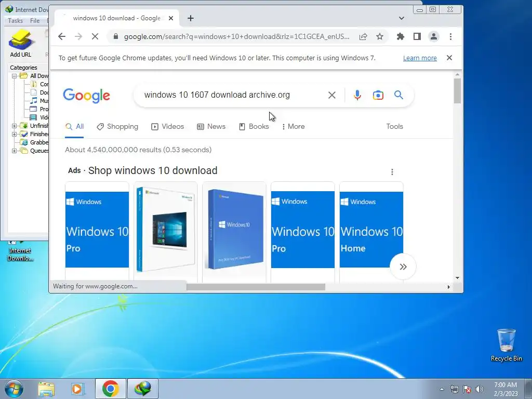Open the Learn more link
This screenshot has width=532, height=399.
(x=420, y=58)
